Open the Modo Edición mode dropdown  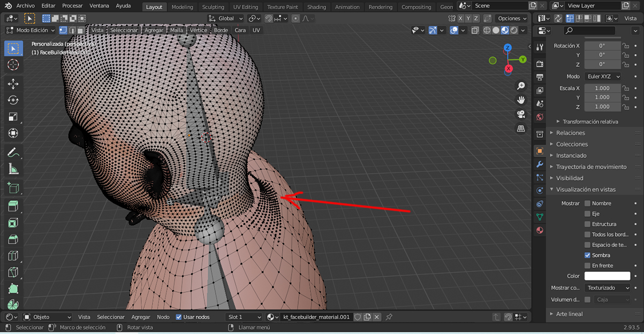(30, 31)
